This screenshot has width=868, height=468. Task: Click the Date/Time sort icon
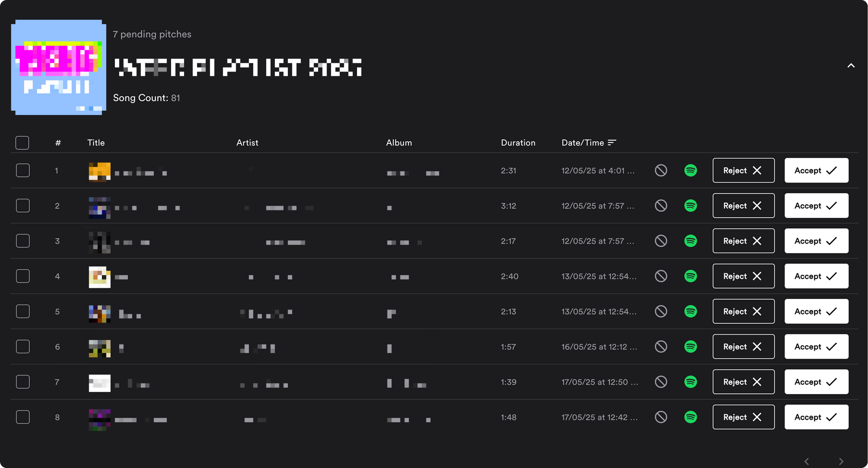(612, 143)
